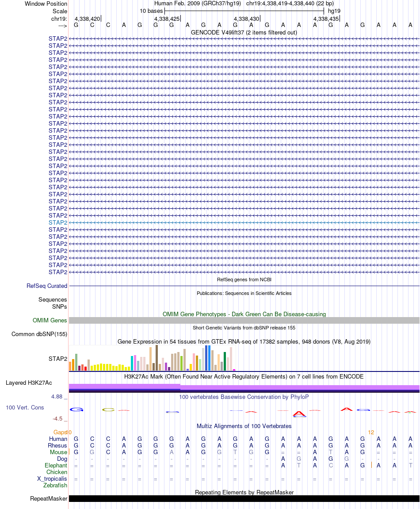
Task: Open the RefSeq Curated track label
Action: (x=47, y=286)
